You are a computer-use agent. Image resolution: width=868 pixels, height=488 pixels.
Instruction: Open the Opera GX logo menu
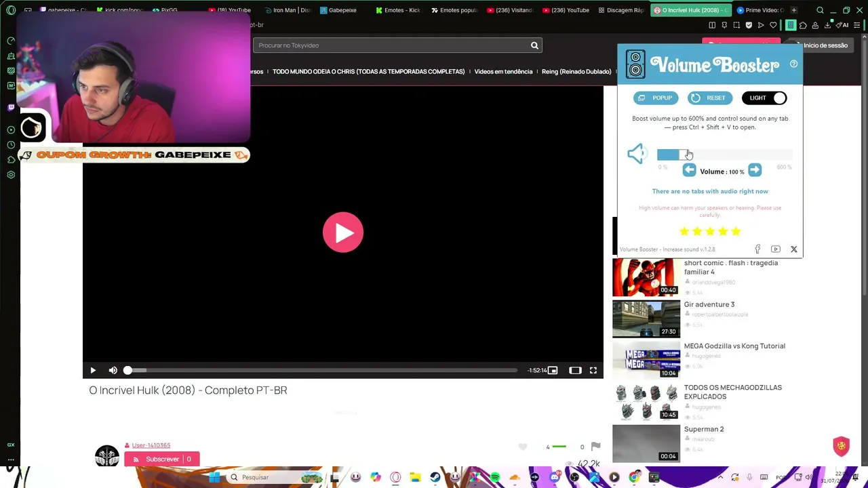11,10
